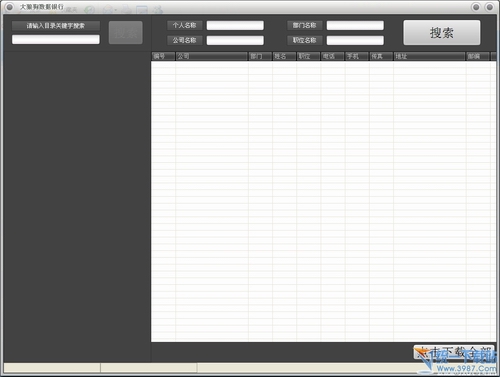This screenshot has height=377, width=500.
Task: Sort by the 姓名 column header
Action: (285, 56)
